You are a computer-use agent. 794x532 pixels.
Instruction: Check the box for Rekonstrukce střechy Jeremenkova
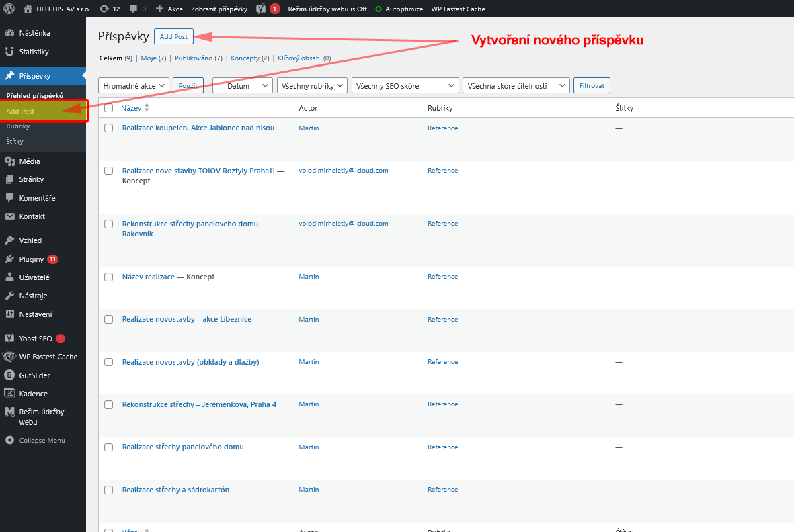108,404
